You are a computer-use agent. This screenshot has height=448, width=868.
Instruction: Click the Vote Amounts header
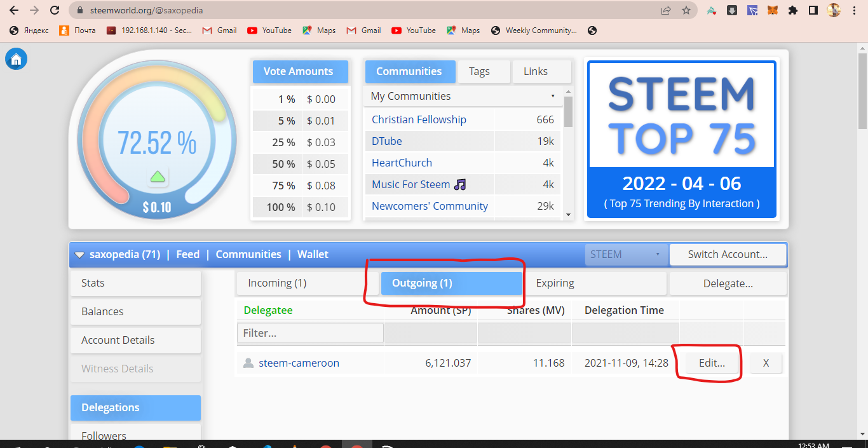pos(301,72)
